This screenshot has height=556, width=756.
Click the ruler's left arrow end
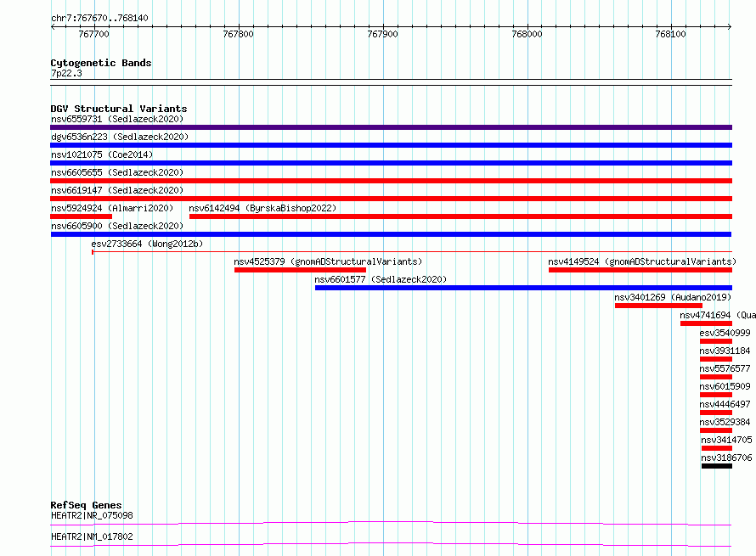click(x=53, y=26)
